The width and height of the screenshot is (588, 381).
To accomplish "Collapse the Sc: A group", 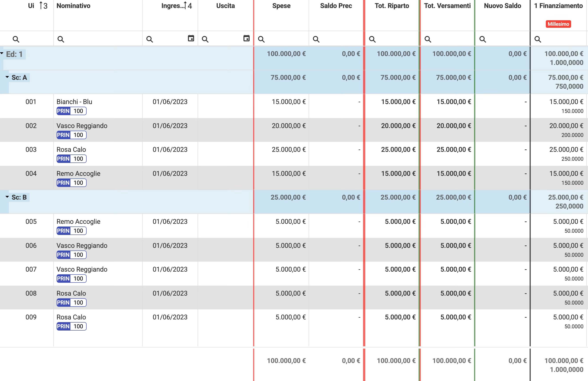I will click(7, 77).
